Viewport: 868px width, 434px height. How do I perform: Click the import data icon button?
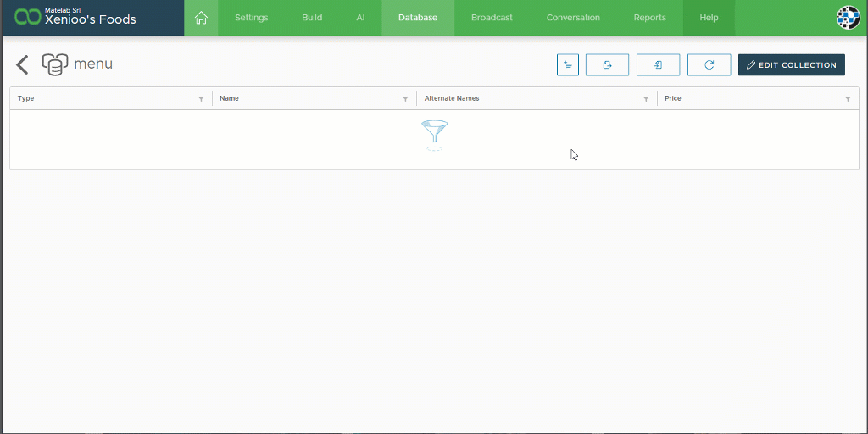(658, 64)
